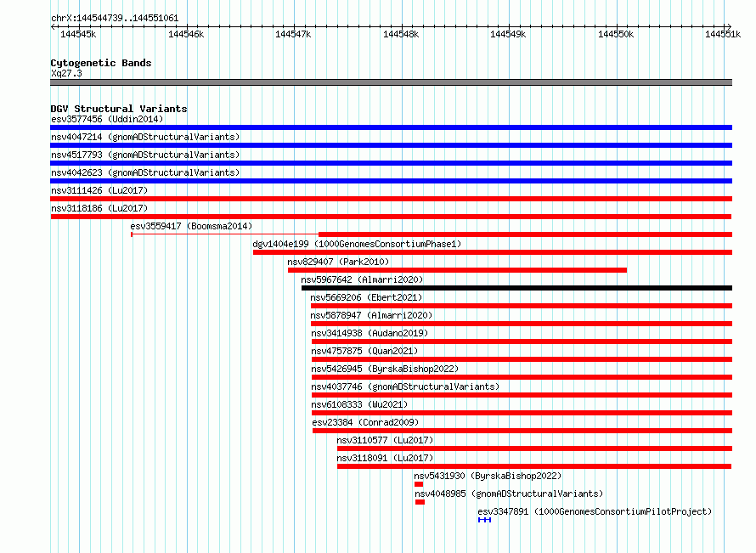Open the nsv4517793 gnomAD variant label

tap(145, 155)
